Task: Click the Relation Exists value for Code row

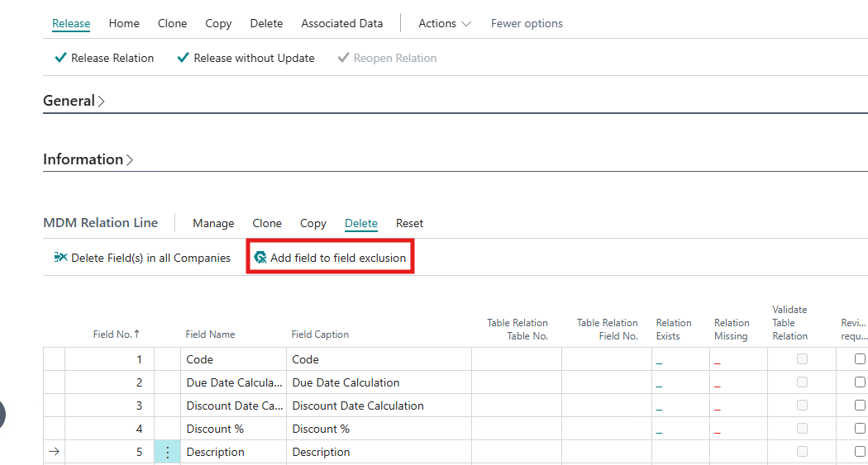Action: (660, 361)
